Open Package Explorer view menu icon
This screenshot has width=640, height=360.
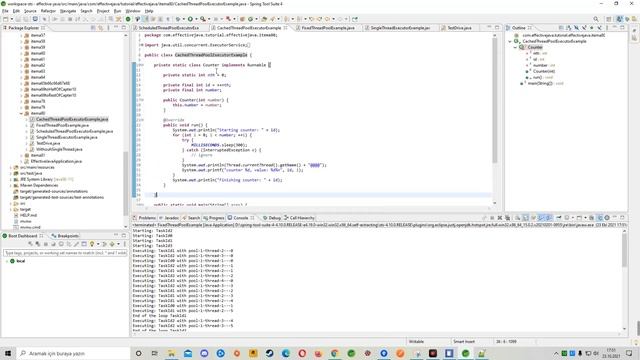click(x=108, y=28)
